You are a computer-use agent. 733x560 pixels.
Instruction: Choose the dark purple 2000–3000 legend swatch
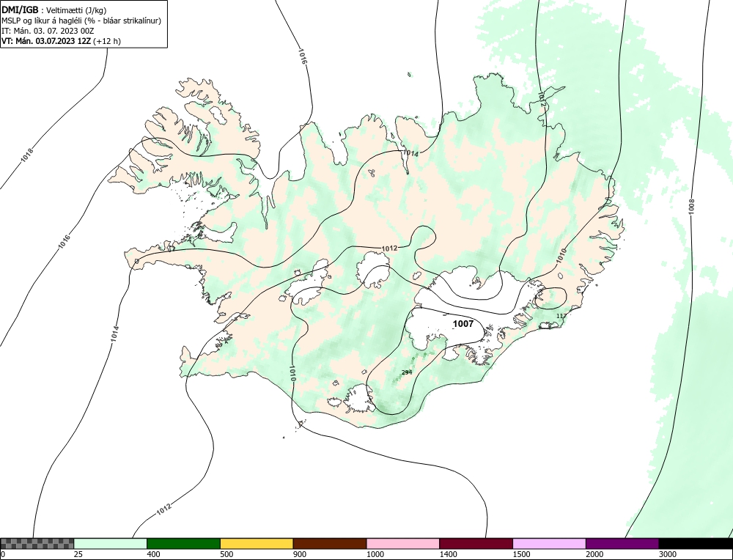tap(622, 544)
